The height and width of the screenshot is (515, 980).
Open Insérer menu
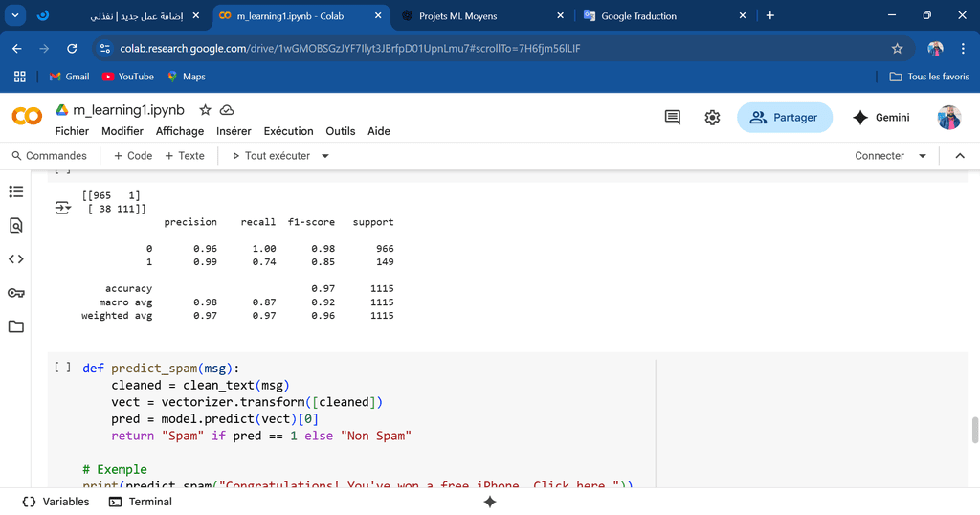pos(234,131)
